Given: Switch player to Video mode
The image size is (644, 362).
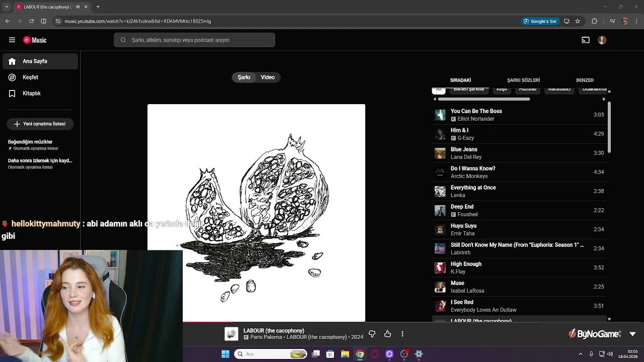Looking at the screenshot, I should pos(268,77).
